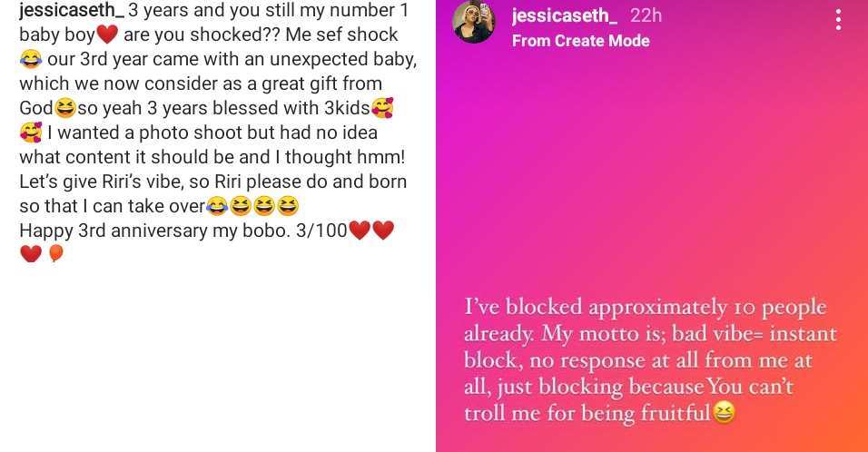This screenshot has height=452, width=868.
Task: Click the red hearts after '3/100'
Action: [371, 231]
